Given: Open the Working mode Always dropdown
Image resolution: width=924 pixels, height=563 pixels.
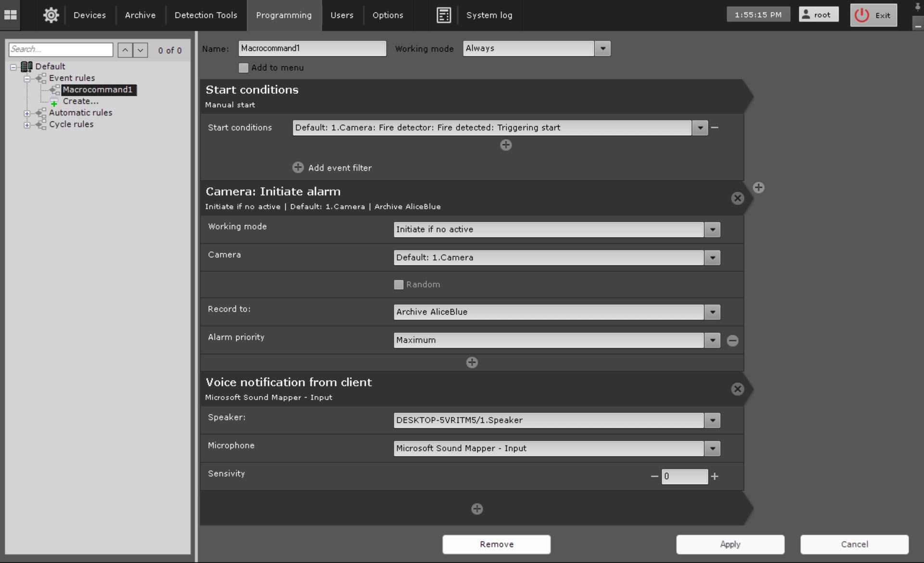Looking at the screenshot, I should pos(603,49).
